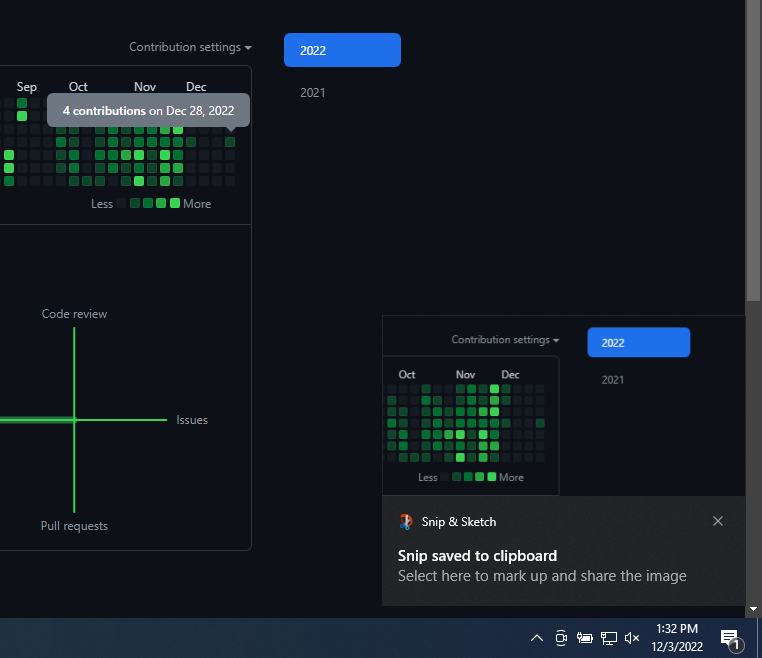Open 'Snip saved to clipboard' notification message

478,556
